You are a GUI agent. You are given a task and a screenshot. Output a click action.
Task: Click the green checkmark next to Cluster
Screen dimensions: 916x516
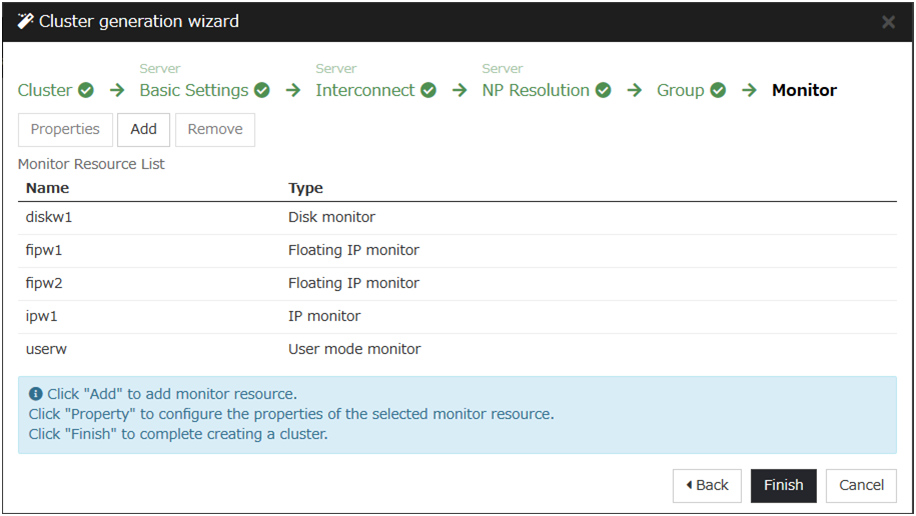click(x=86, y=90)
